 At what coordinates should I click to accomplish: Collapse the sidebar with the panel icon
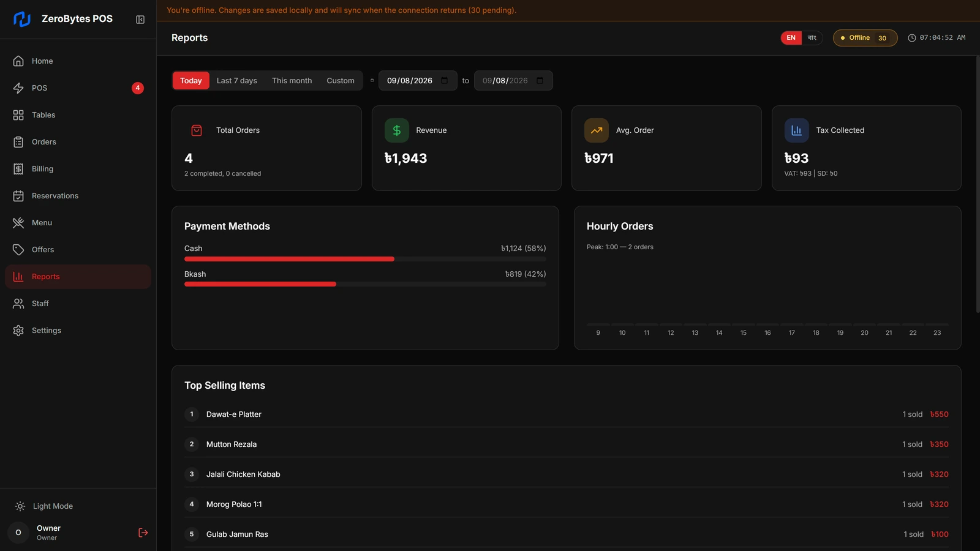[x=140, y=20]
